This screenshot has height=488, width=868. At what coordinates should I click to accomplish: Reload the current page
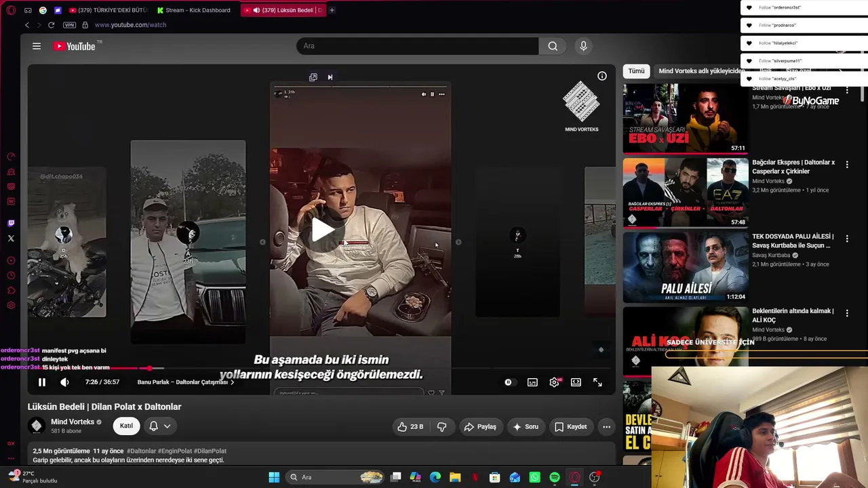(x=51, y=25)
